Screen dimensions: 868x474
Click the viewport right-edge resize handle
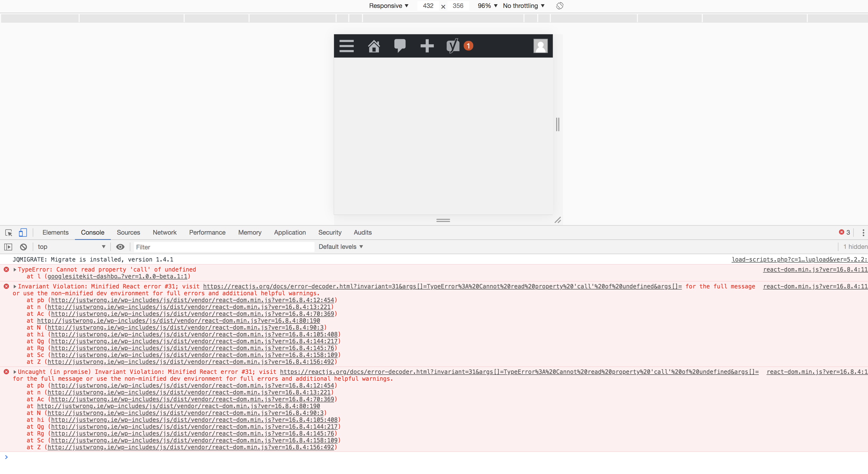[x=558, y=124]
